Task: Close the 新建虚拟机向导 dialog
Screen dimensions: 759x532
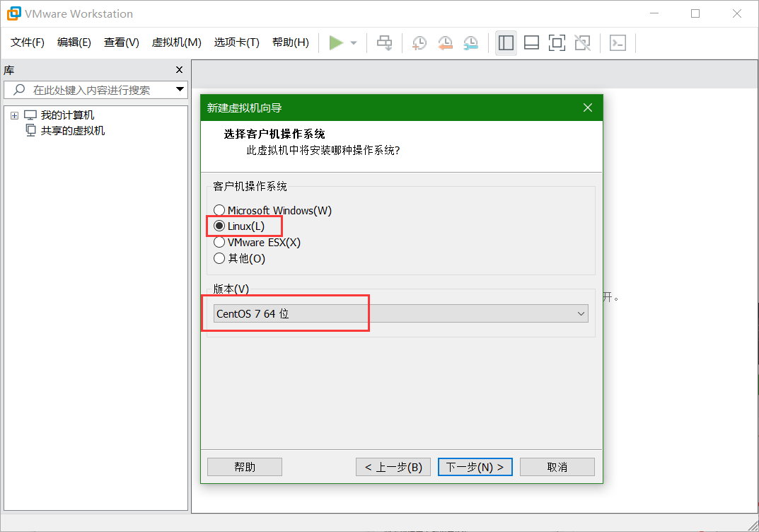Action: point(588,108)
